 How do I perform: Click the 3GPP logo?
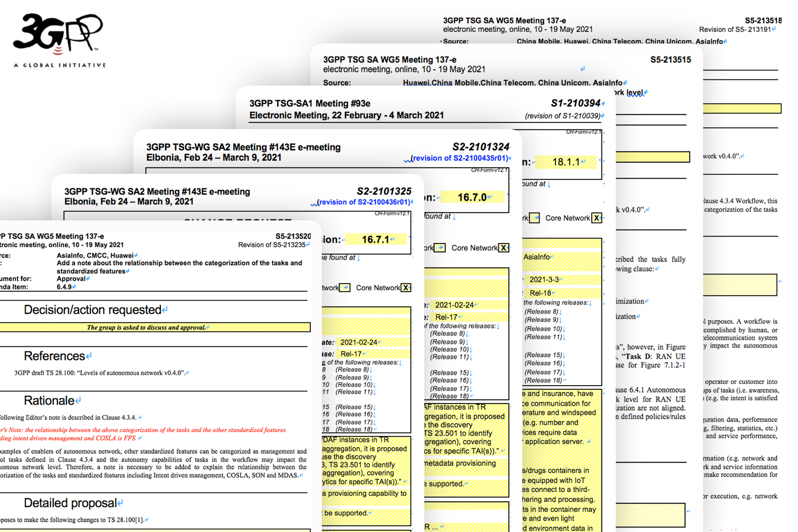[58, 33]
